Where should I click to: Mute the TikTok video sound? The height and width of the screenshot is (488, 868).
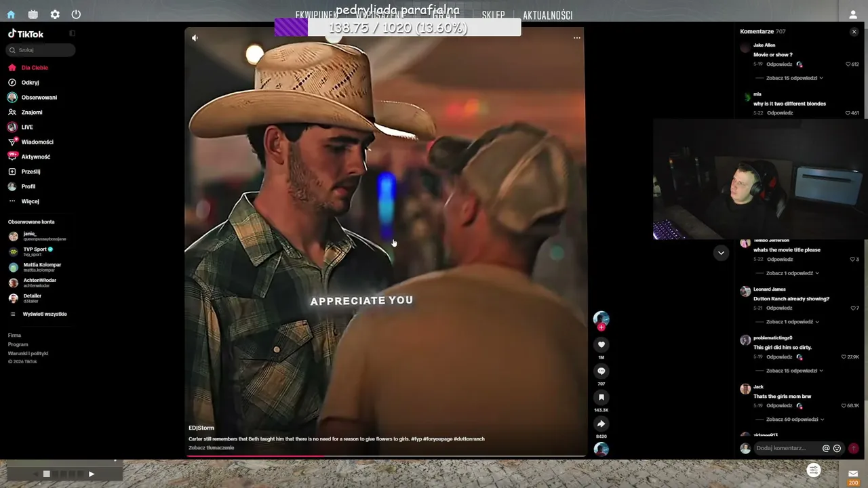click(195, 38)
